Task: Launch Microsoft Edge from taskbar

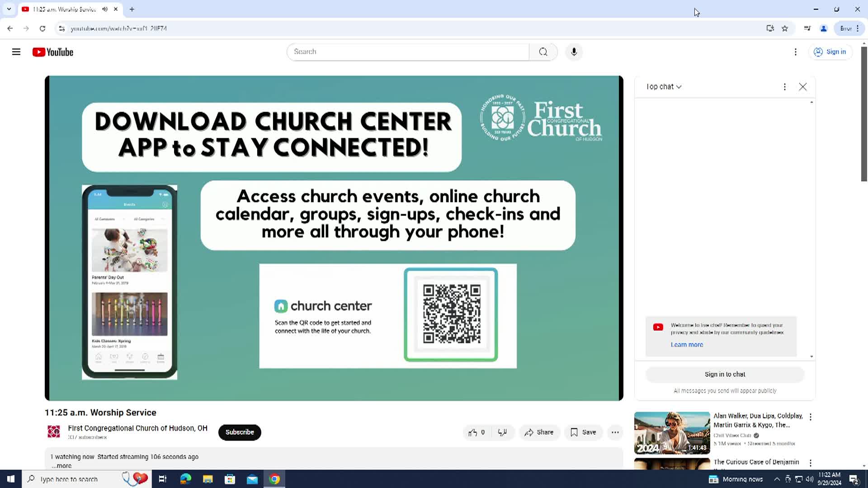Action: pos(186,479)
